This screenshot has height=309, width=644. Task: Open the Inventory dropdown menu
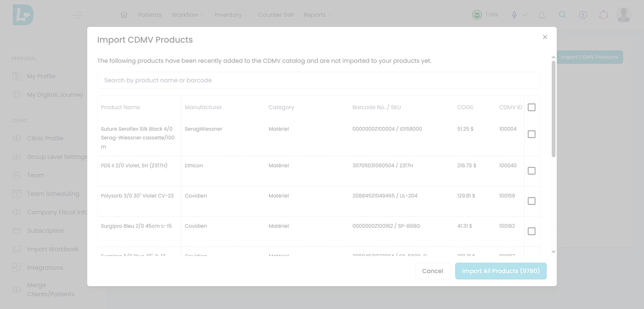pyautogui.click(x=231, y=15)
